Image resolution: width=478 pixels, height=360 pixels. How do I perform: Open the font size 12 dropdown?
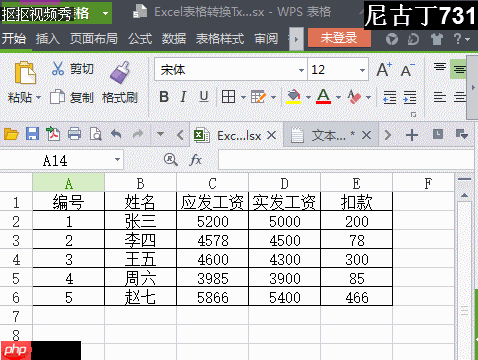point(362,70)
